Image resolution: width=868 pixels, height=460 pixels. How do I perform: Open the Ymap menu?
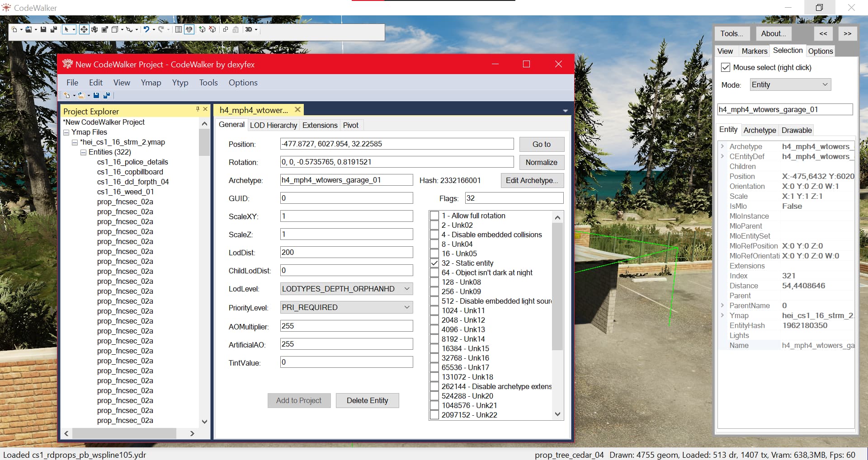point(151,83)
